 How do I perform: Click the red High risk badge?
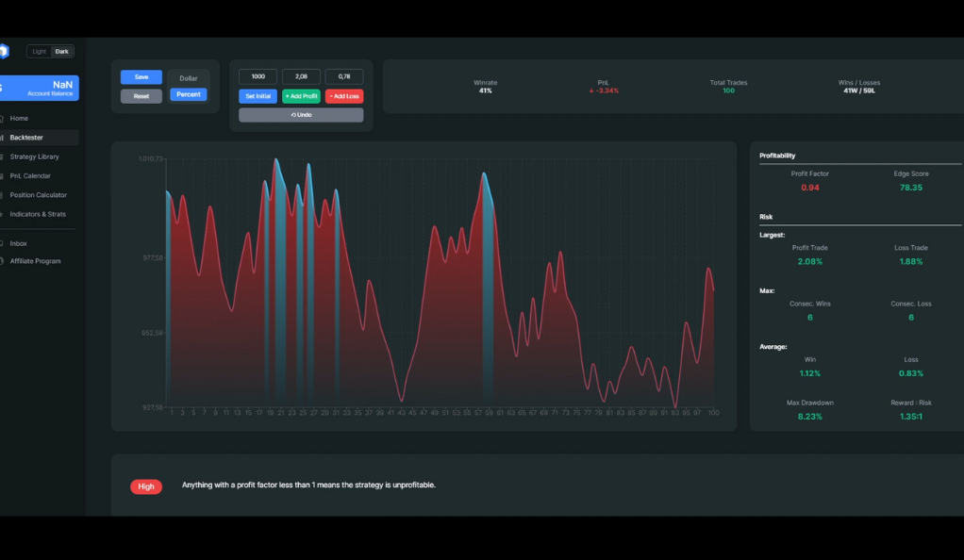click(146, 486)
